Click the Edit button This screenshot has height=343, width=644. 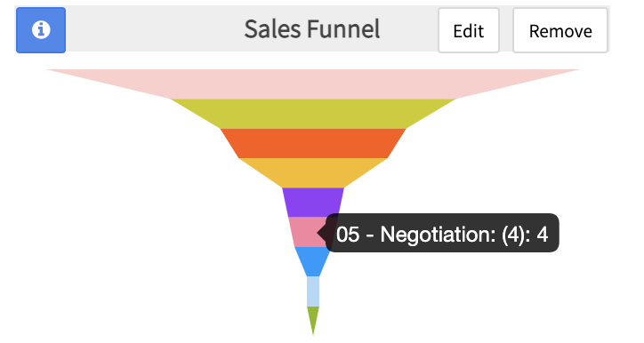[469, 30]
